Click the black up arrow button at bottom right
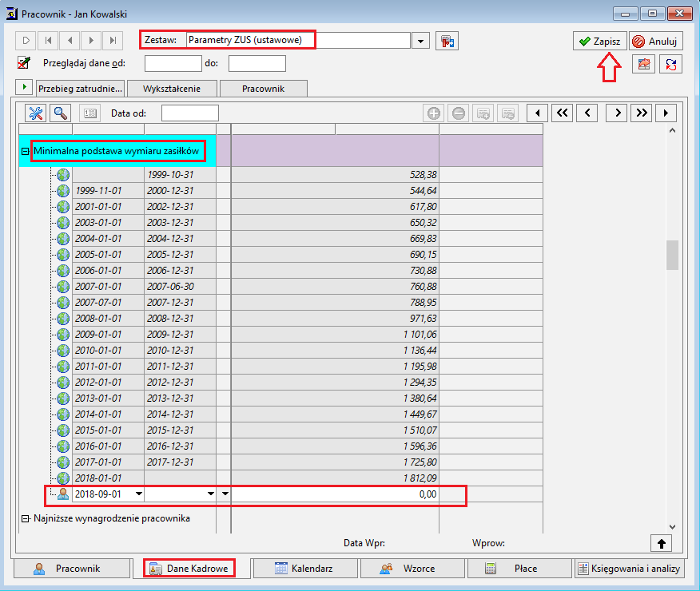The image size is (700, 591). click(661, 543)
